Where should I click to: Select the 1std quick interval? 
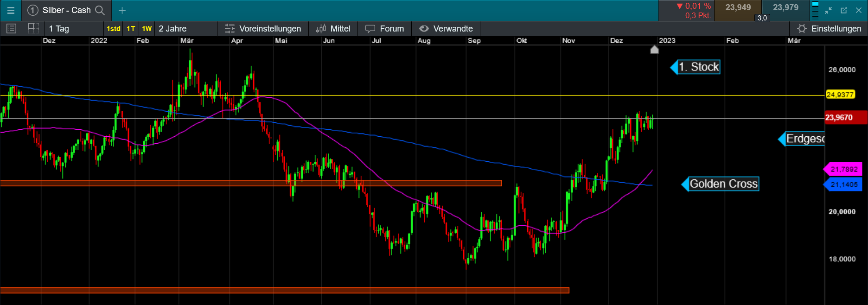114,29
